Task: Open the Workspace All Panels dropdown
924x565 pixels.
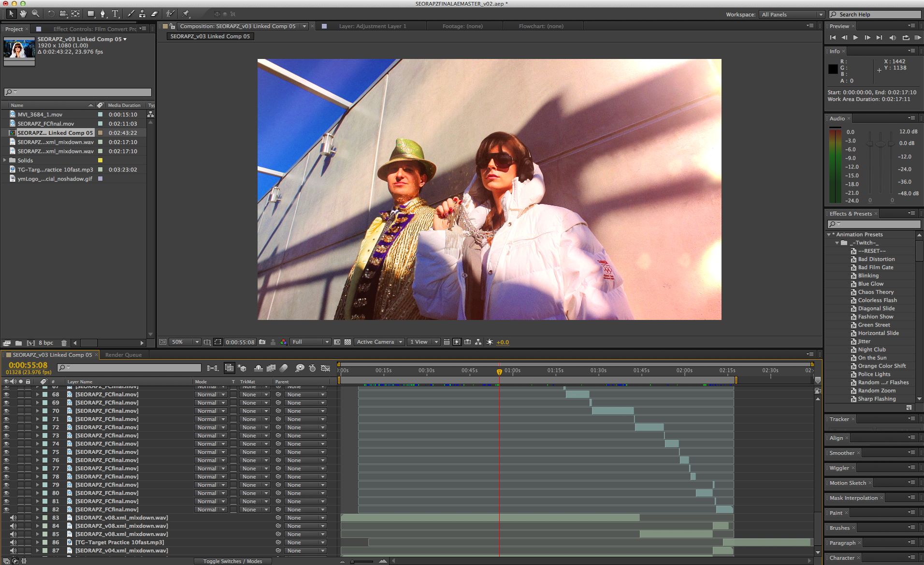Action: (791, 14)
